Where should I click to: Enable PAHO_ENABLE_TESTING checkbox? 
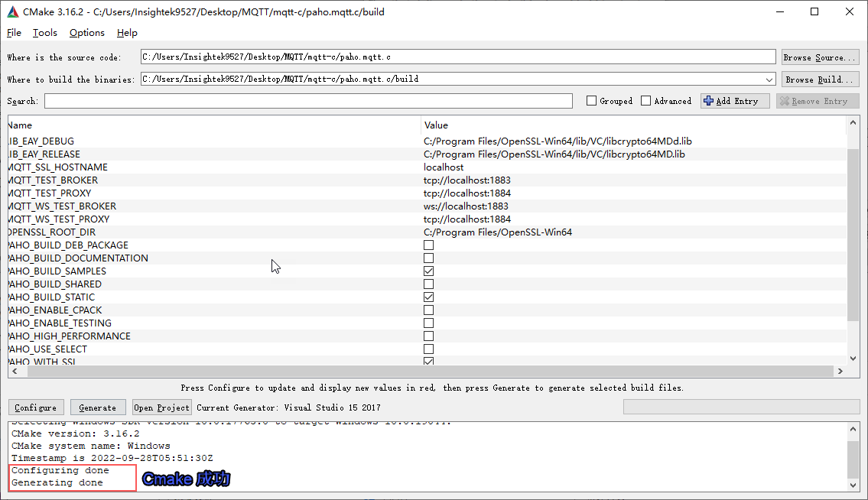[x=428, y=323]
